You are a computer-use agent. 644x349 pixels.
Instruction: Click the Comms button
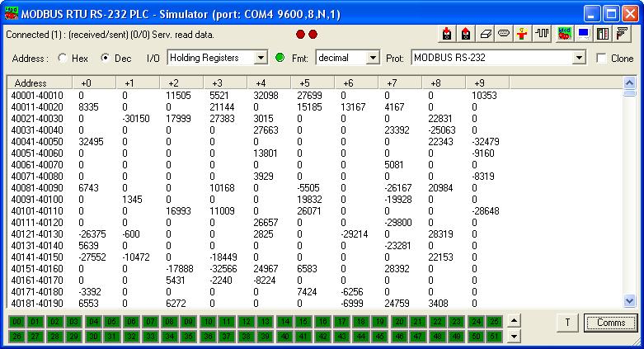pos(611,323)
